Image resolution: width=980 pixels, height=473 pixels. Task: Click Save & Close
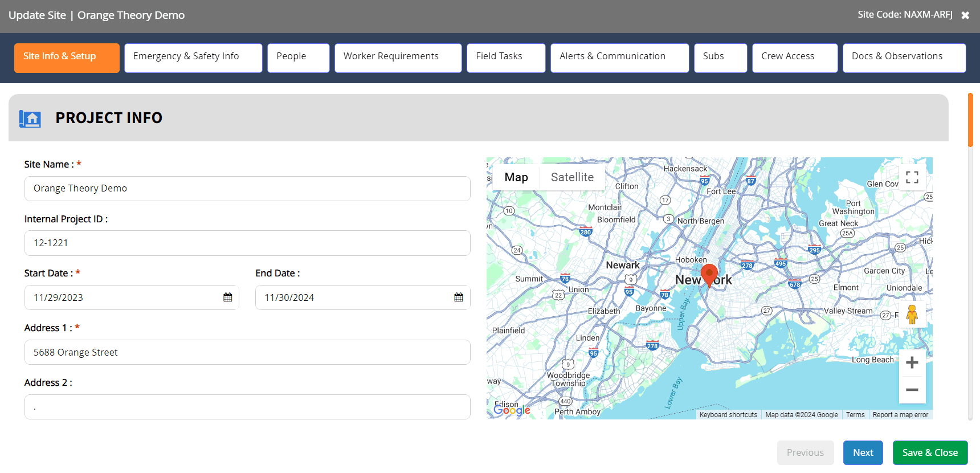pyautogui.click(x=930, y=452)
